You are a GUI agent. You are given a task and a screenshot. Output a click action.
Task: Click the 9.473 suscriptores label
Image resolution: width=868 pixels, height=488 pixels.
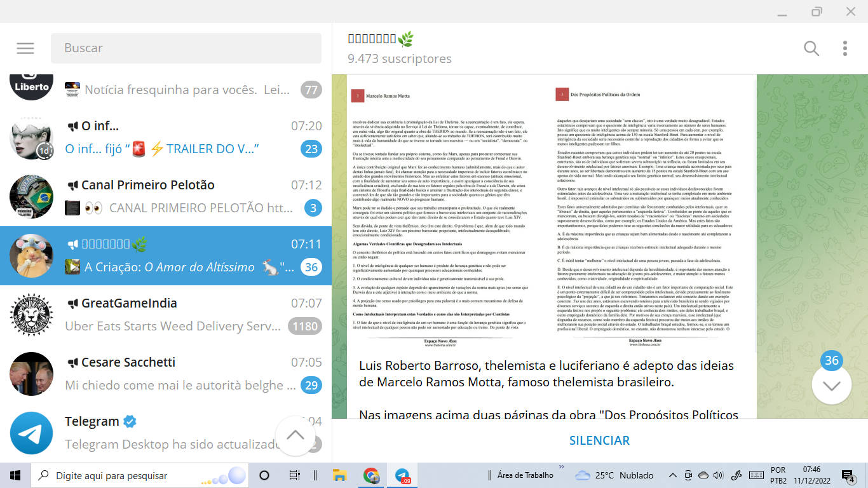coord(400,58)
